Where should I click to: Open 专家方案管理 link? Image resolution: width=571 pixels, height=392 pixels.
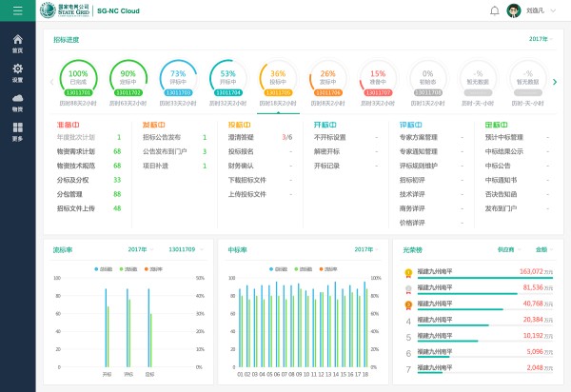click(420, 137)
